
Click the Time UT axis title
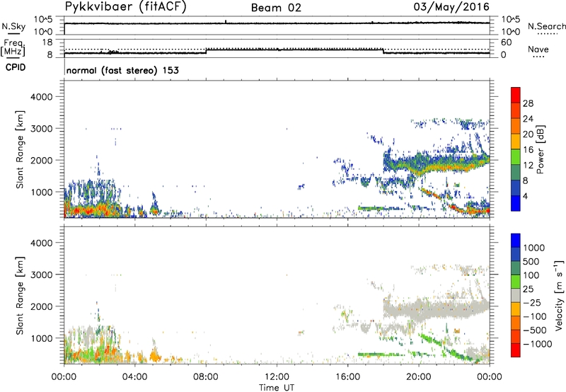277,388
